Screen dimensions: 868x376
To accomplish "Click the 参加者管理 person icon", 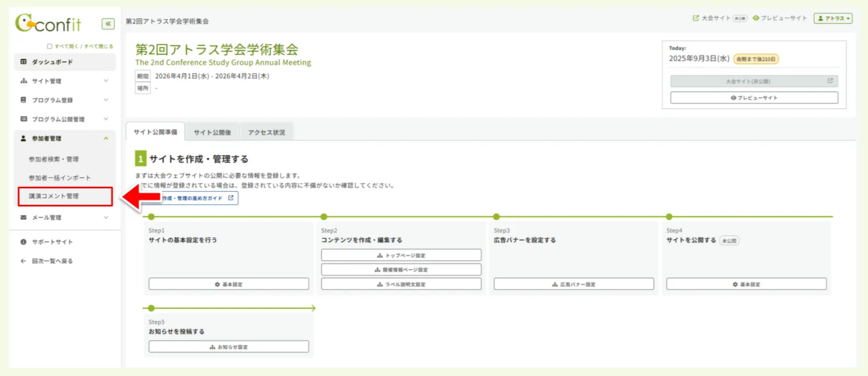I will [x=24, y=138].
